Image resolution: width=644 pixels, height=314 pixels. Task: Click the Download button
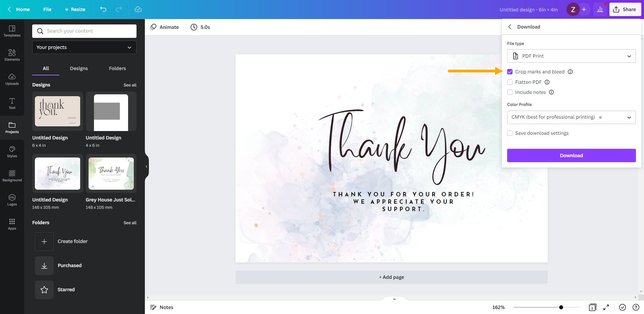click(x=571, y=155)
